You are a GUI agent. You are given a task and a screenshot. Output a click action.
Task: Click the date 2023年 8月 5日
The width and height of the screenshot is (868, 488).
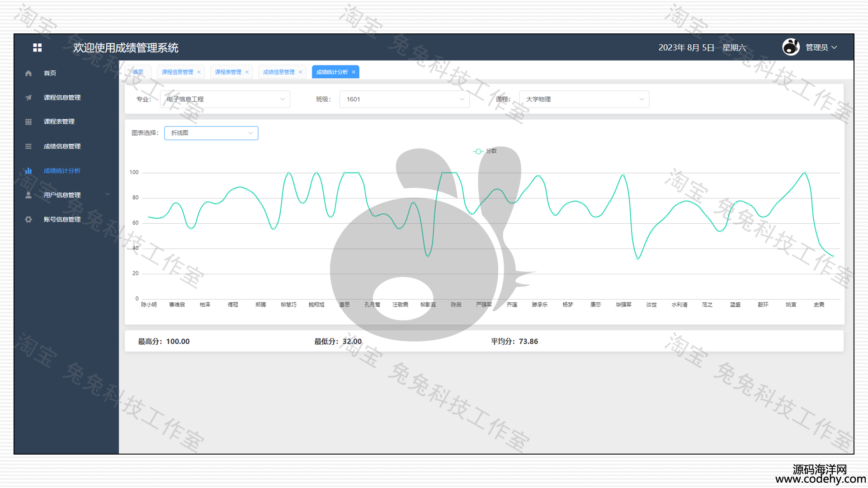click(686, 47)
